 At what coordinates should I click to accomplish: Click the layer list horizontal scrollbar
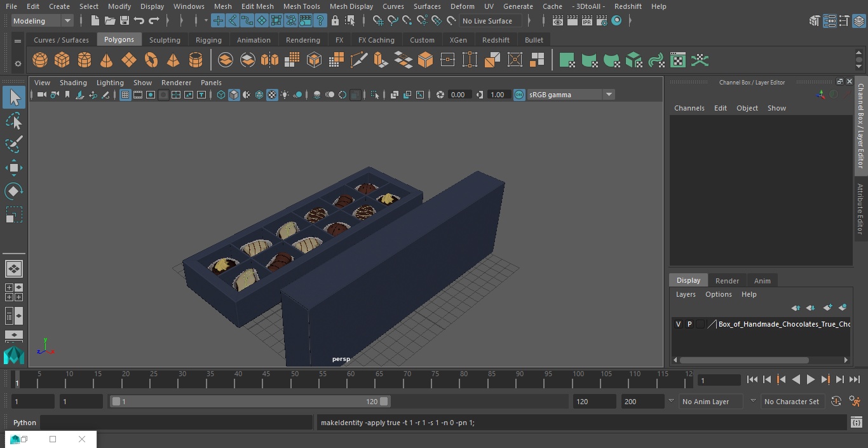(743, 360)
